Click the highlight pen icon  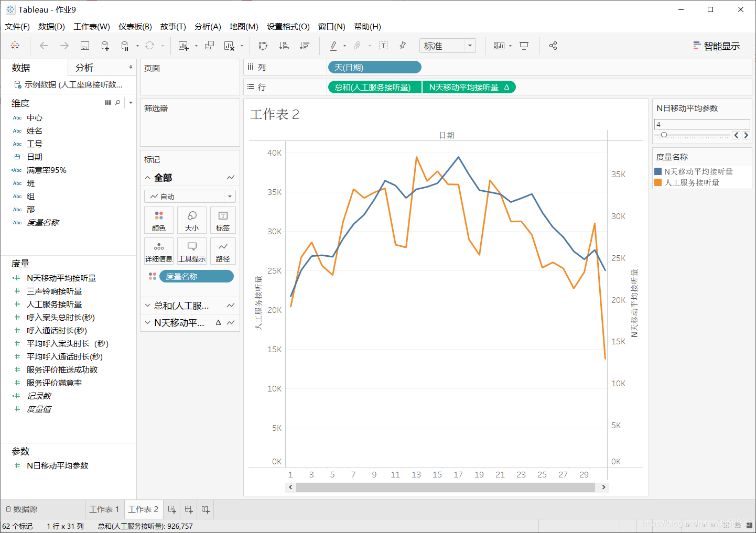pyautogui.click(x=333, y=46)
